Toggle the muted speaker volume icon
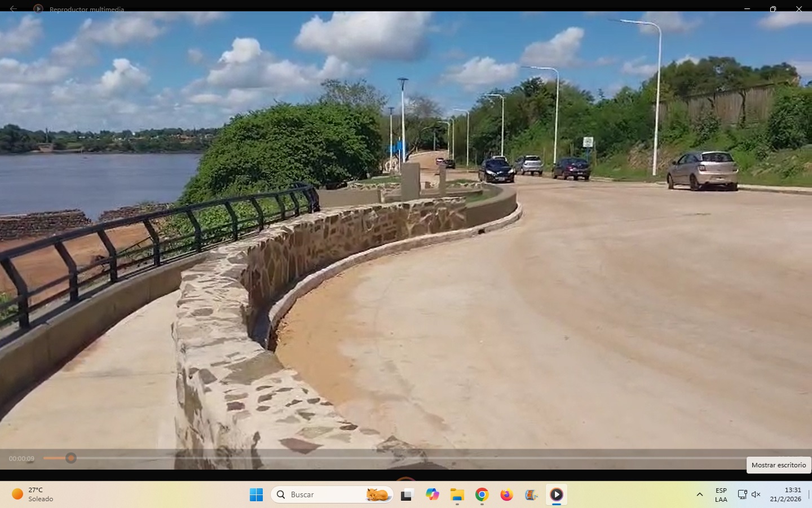 tap(756, 495)
